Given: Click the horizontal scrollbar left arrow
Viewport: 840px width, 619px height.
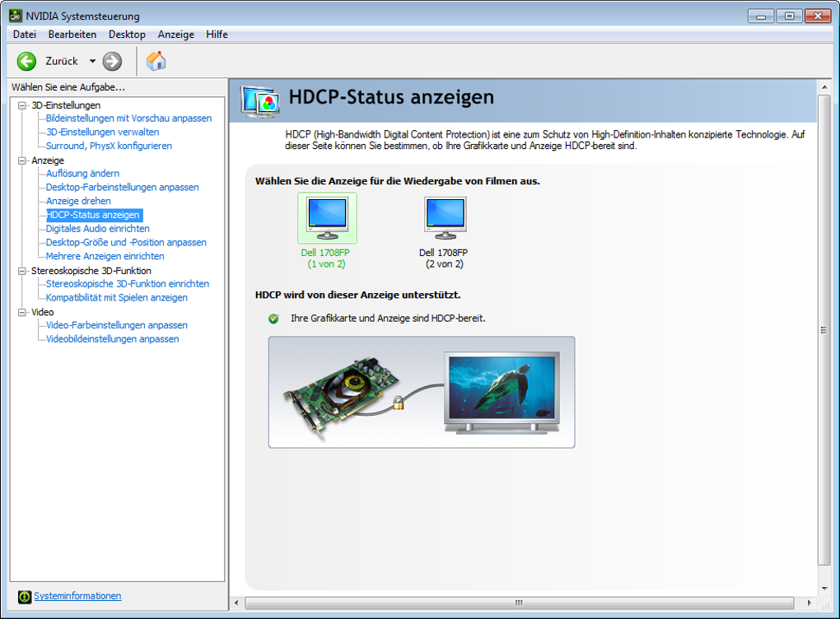Looking at the screenshot, I should point(236,603).
